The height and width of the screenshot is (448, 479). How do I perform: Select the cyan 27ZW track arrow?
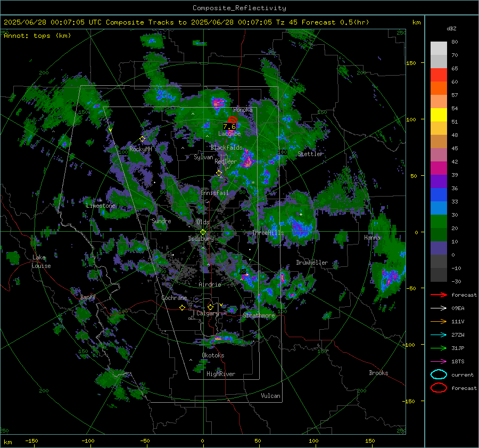tap(439, 335)
